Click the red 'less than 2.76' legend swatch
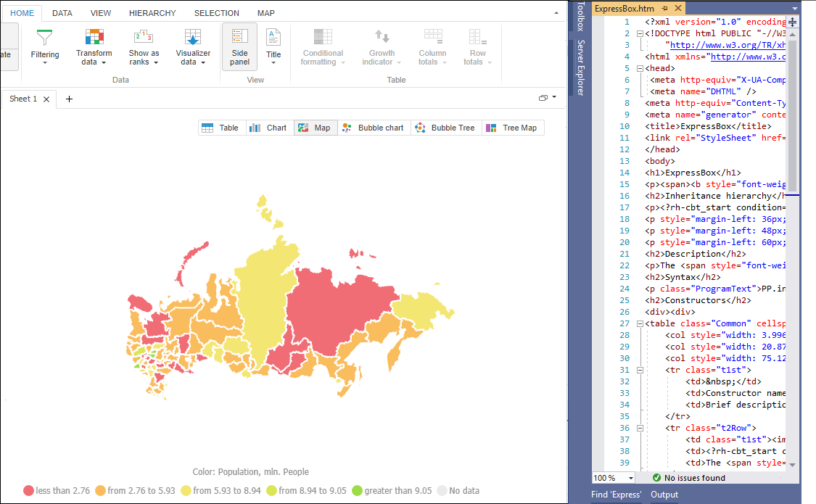 [x=29, y=491]
